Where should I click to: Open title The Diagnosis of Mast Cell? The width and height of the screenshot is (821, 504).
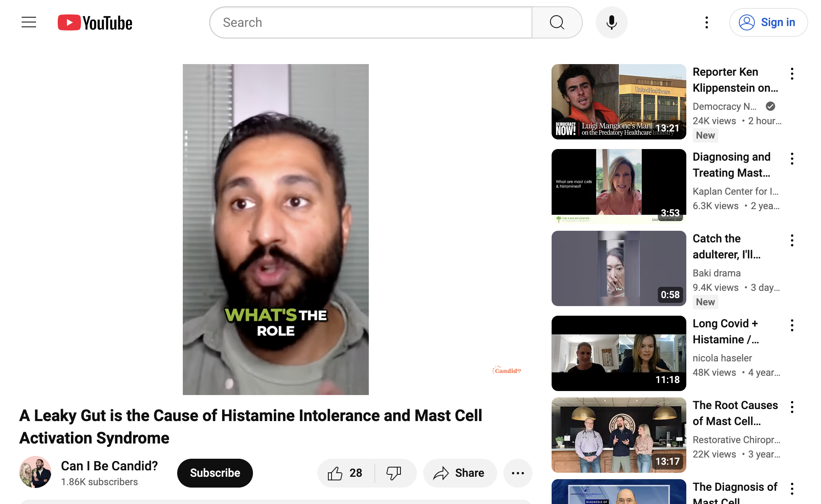pos(735,494)
